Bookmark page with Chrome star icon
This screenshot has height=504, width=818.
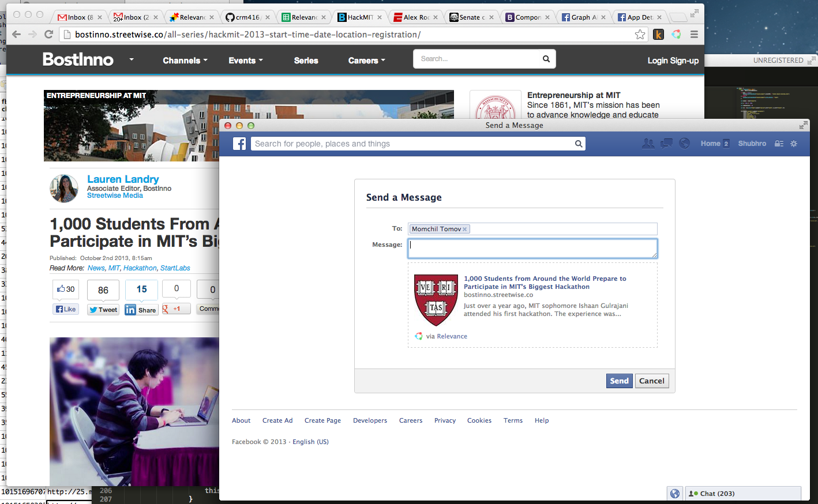[640, 35]
